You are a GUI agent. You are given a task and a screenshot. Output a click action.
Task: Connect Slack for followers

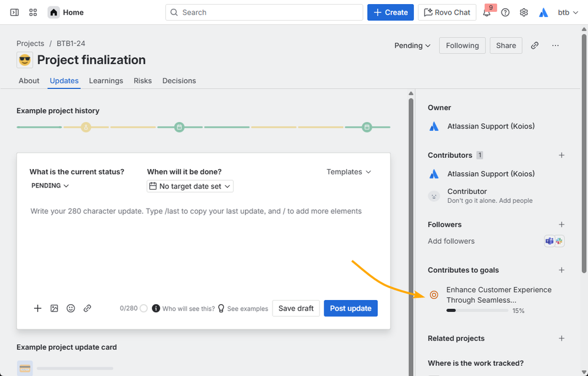559,241
